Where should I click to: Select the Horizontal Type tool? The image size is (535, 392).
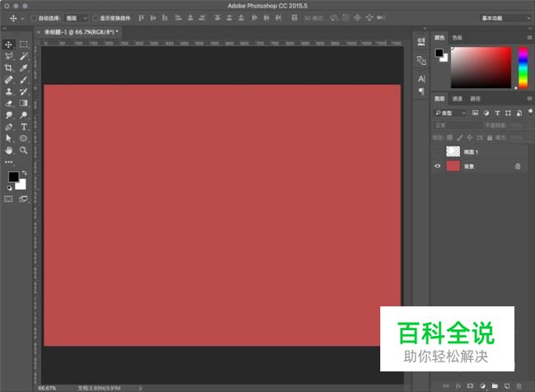point(24,127)
